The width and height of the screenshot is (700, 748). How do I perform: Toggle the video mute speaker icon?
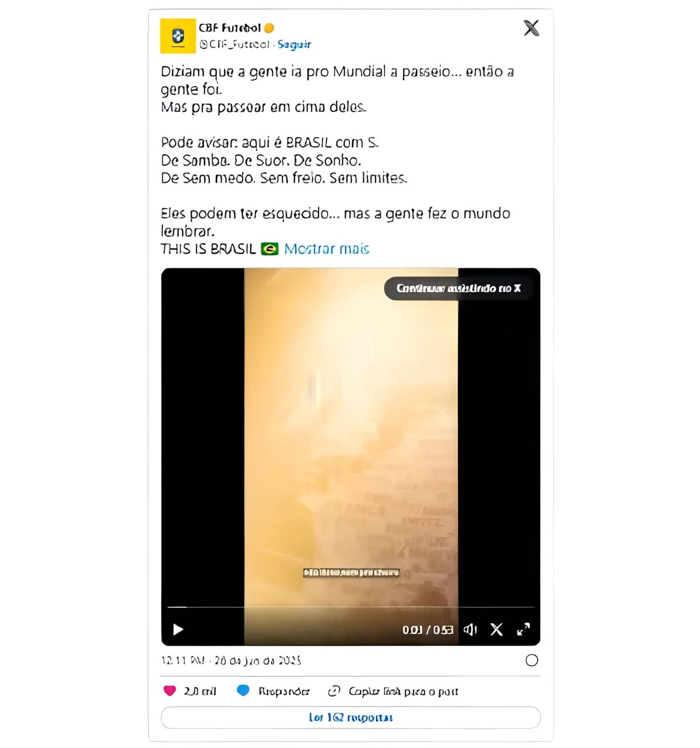(x=470, y=630)
